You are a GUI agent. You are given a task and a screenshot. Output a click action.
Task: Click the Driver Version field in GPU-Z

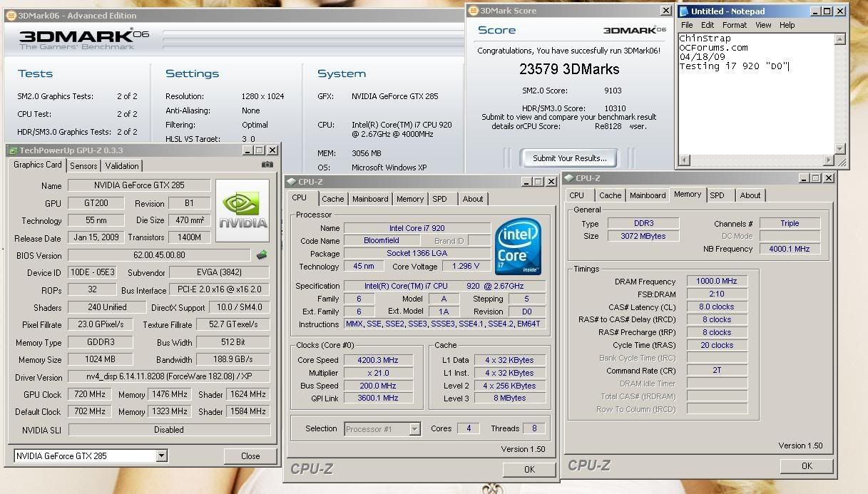(169, 376)
